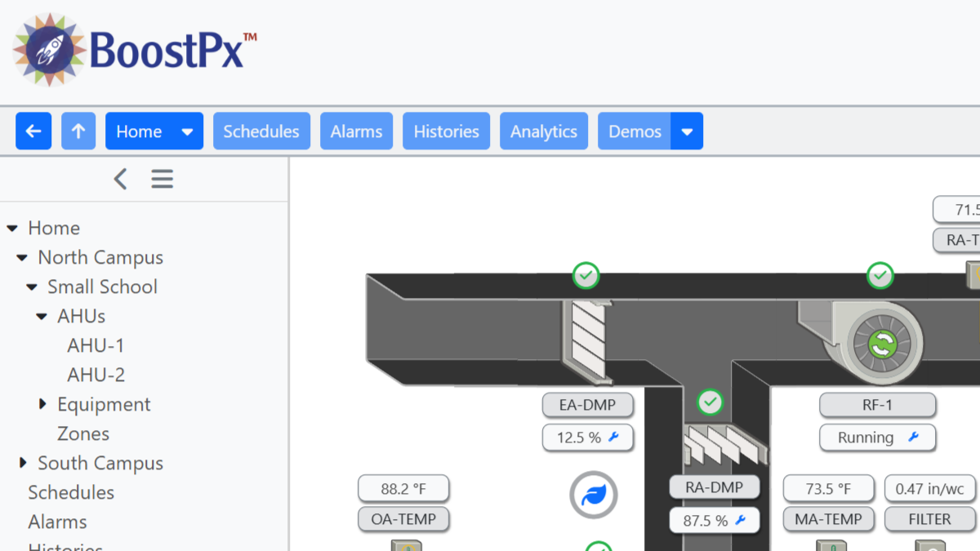The image size is (980, 551).
Task: Click green check status above exhaust damper
Action: click(x=586, y=276)
